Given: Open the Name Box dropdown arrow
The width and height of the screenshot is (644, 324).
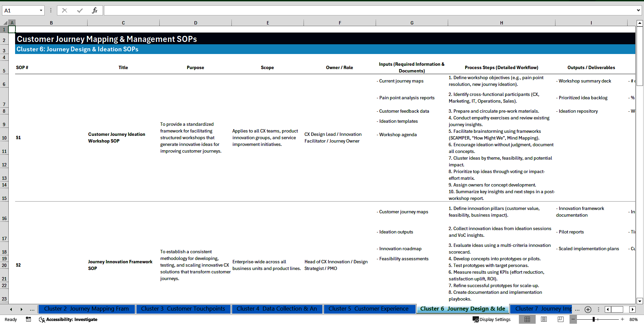Looking at the screenshot, I should 41,10.
